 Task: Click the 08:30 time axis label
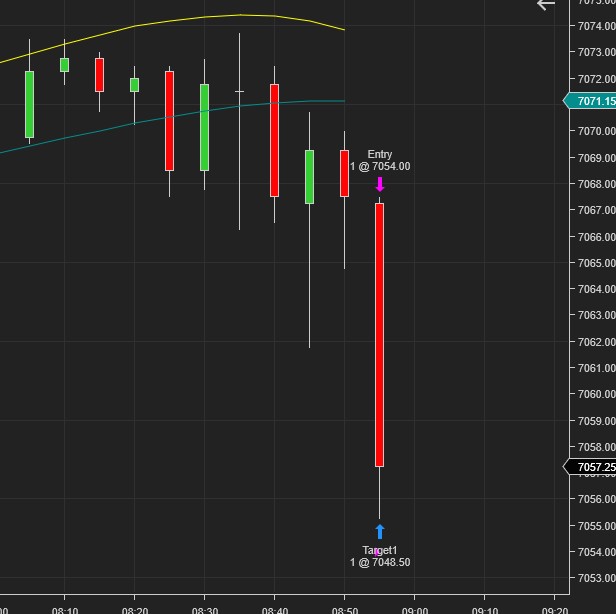click(x=205, y=608)
